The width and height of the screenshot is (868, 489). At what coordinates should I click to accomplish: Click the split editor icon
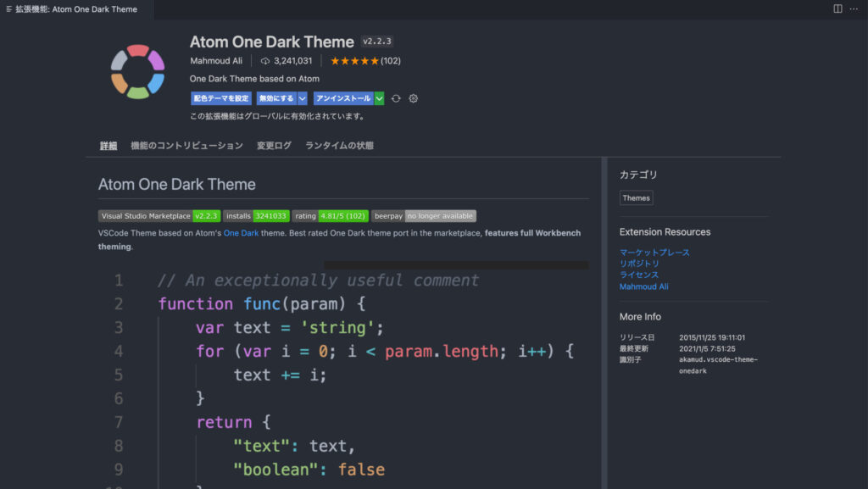(x=837, y=9)
